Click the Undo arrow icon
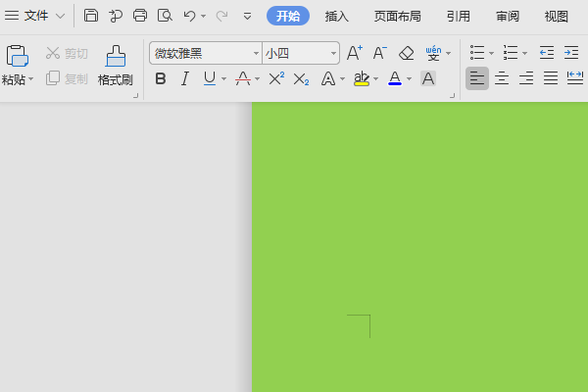 click(x=189, y=16)
